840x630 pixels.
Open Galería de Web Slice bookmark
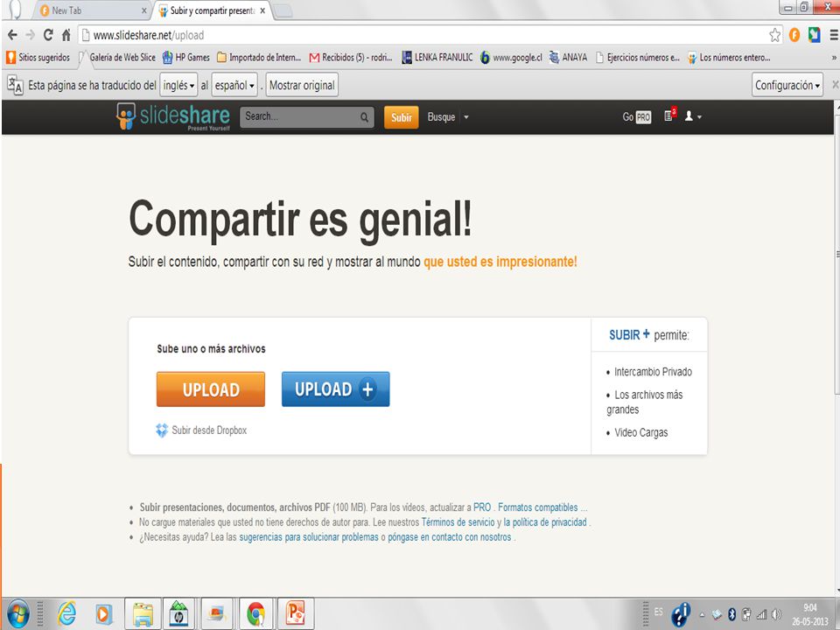click(117, 58)
